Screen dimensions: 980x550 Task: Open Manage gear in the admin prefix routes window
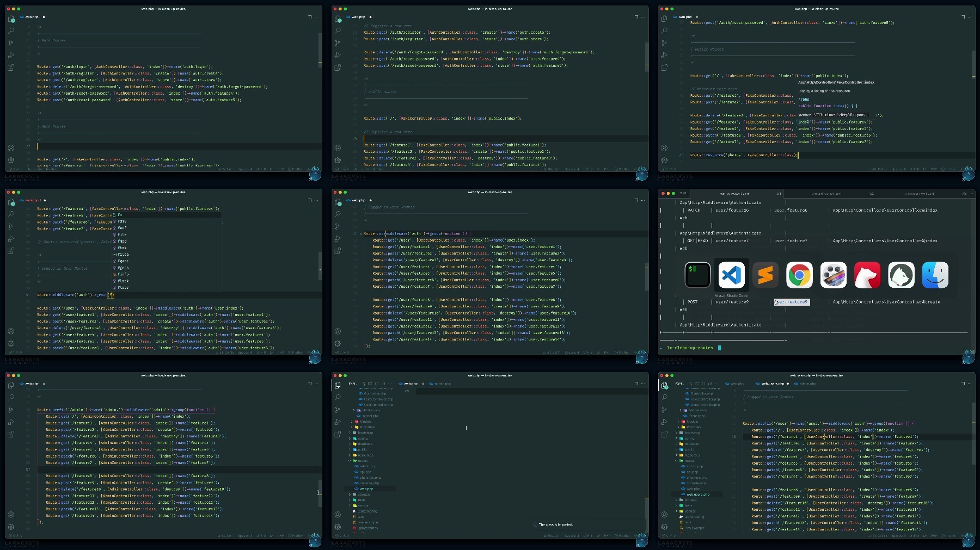pos(11,527)
